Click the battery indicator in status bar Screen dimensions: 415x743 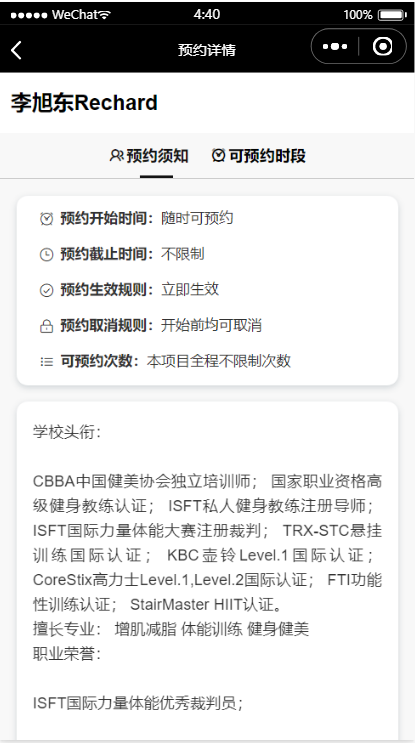click(x=393, y=15)
